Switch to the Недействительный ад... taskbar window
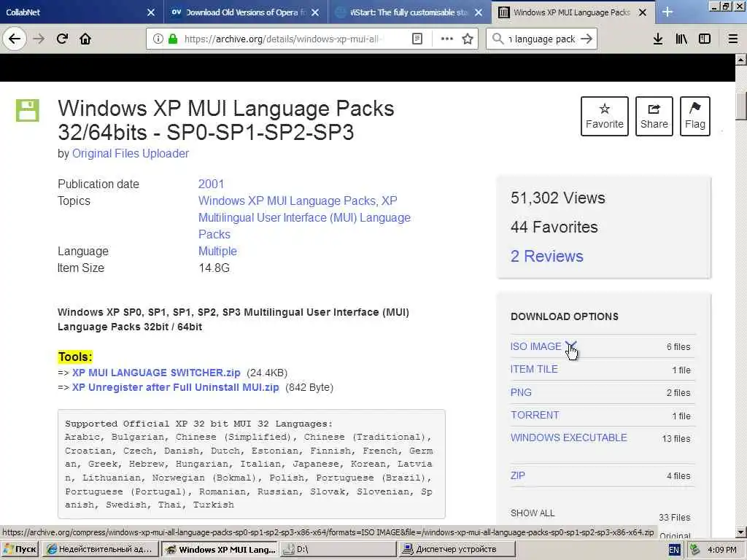Viewport: 747px width, 560px height. 101,550
